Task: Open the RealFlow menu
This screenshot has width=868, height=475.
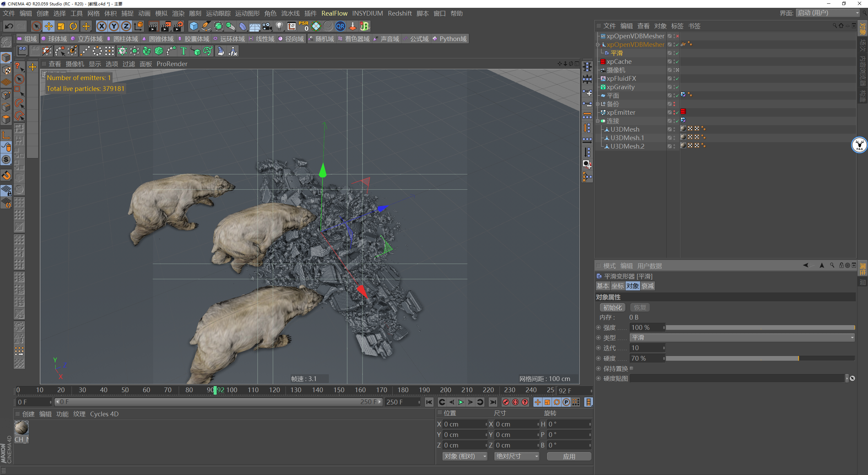Action: point(334,13)
